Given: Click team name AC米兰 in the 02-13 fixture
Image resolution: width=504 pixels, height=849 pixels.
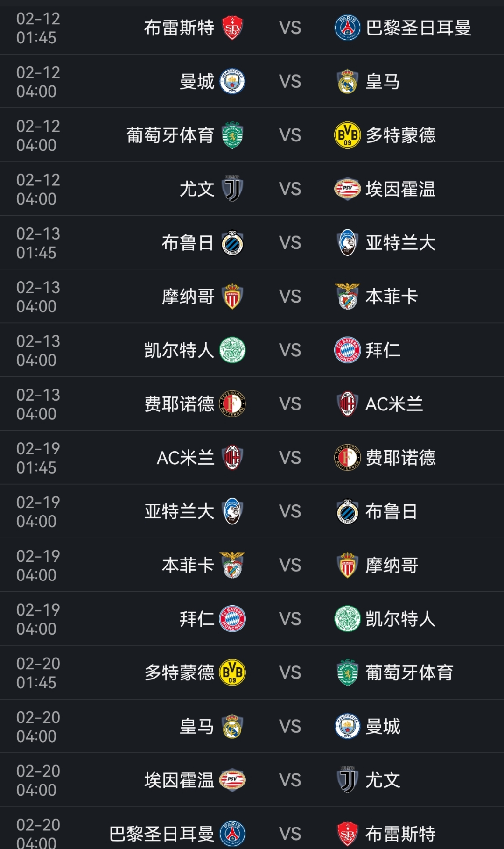Looking at the screenshot, I should [394, 404].
